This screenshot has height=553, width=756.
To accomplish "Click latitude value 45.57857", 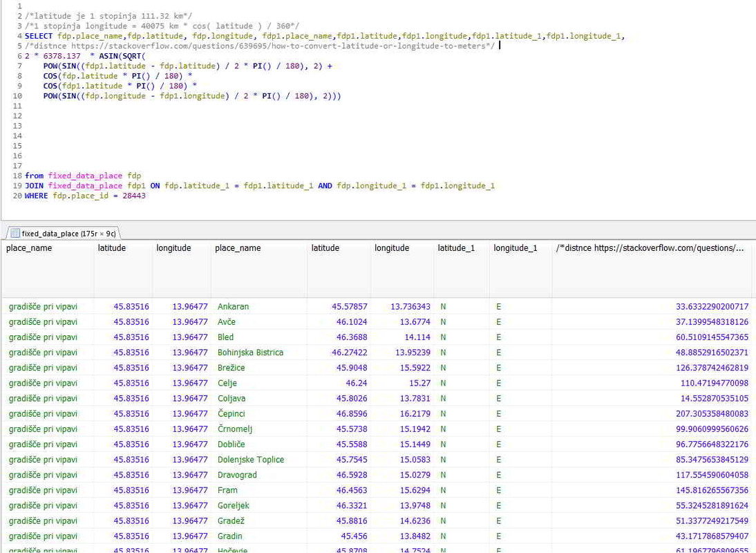I will (x=350, y=307).
